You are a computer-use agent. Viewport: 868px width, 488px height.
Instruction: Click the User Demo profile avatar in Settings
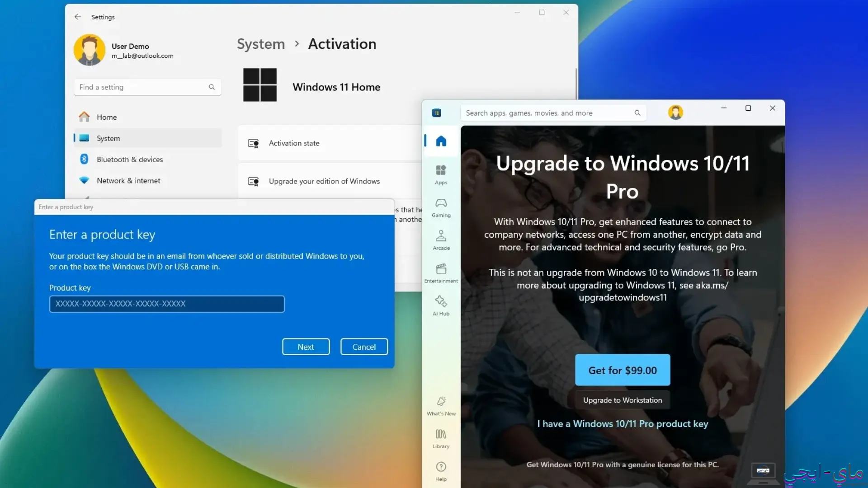click(90, 50)
